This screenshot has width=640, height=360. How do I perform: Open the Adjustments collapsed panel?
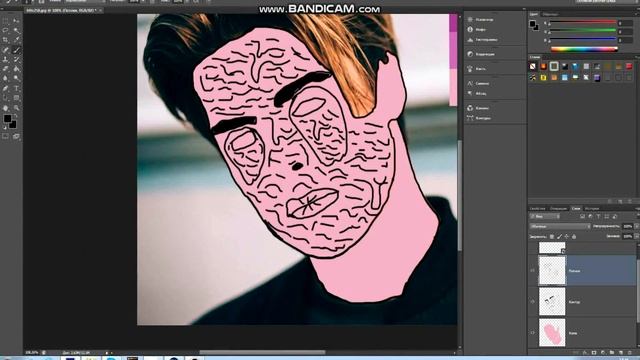click(481, 54)
